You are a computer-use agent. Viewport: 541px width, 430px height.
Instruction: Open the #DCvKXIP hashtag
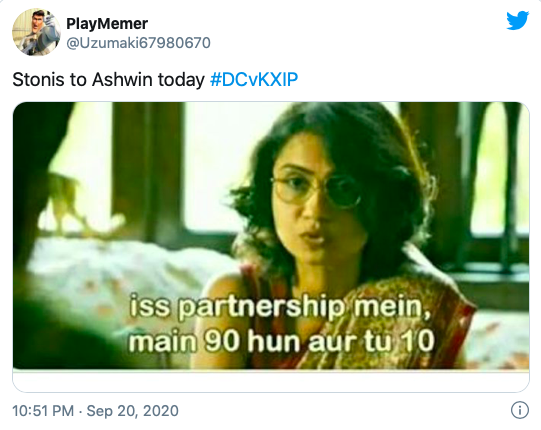click(254, 80)
